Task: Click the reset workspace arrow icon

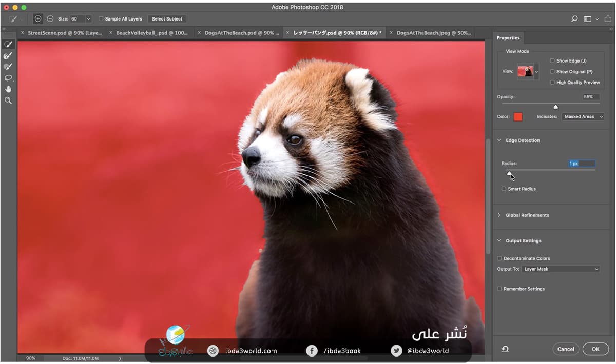Action: point(505,349)
